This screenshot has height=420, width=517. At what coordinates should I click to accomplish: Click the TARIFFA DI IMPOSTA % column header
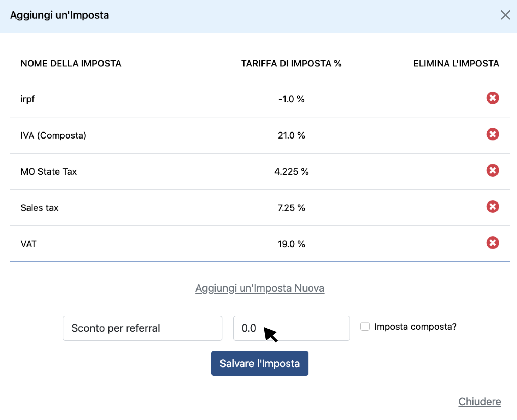[291, 63]
